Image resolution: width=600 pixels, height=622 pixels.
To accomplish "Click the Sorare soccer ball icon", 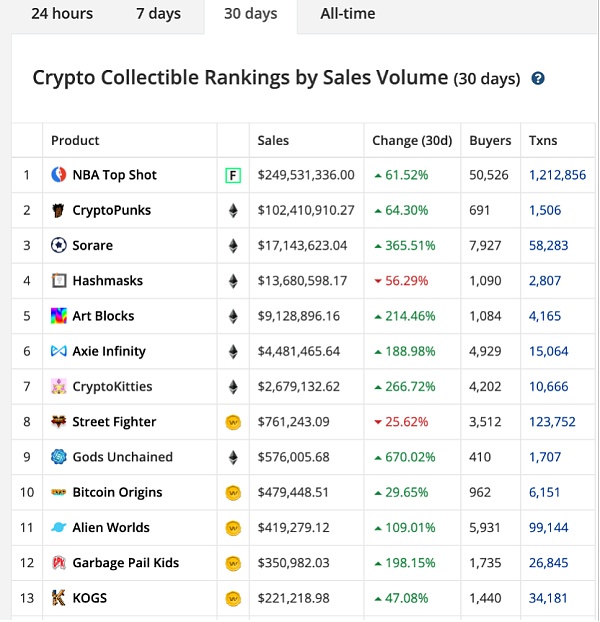I will [x=59, y=246].
